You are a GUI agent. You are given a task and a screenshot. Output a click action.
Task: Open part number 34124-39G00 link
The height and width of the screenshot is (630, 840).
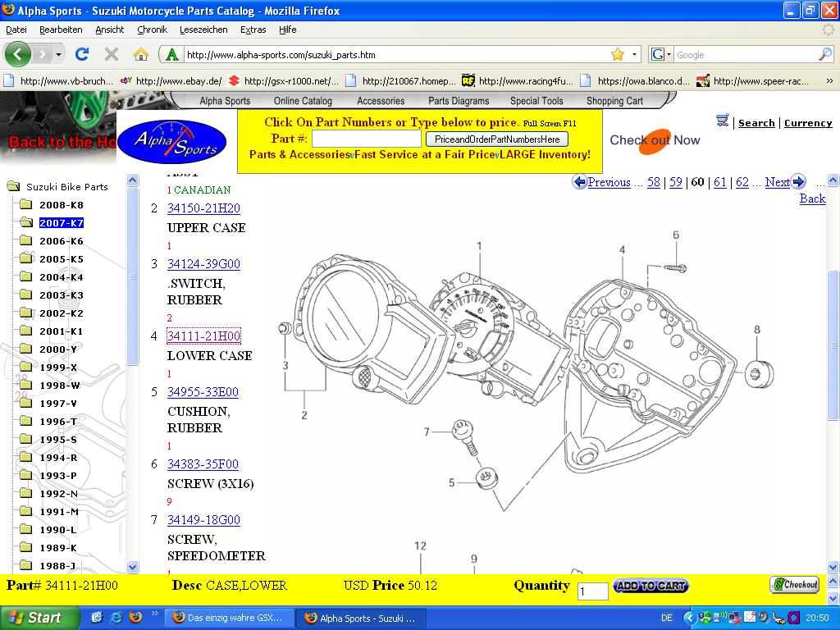pos(203,264)
